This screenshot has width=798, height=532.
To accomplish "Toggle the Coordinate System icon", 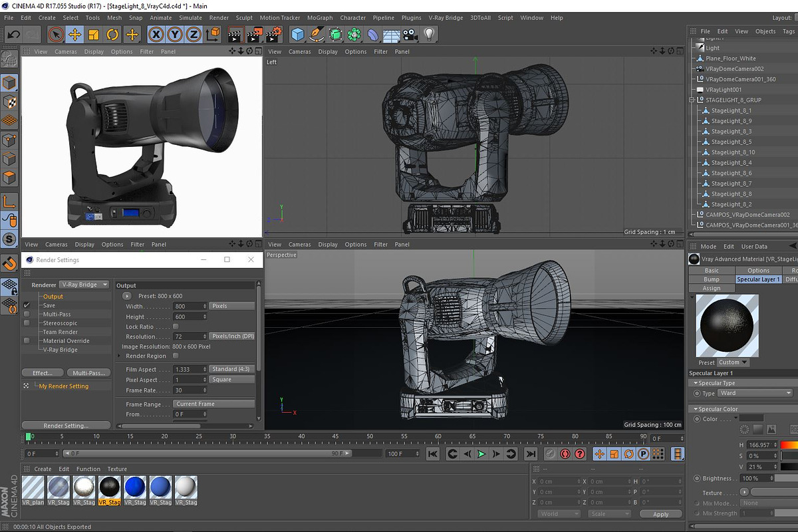I will (213, 35).
